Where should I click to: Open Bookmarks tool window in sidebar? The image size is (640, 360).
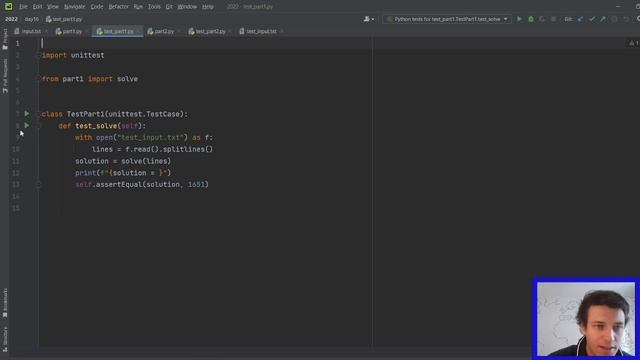pyautogui.click(x=5, y=303)
